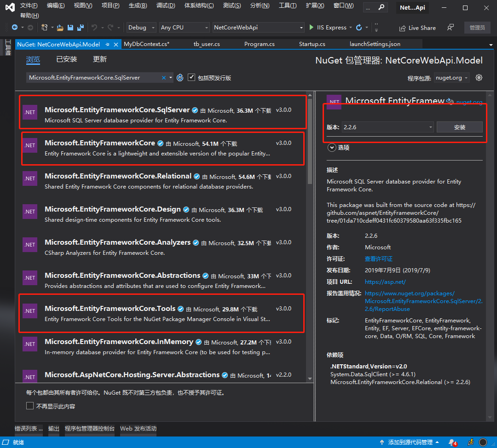Viewport: 497px width, 448px height.
Task: Toggle the 包括预发行版 checkbox
Action: 191,77
